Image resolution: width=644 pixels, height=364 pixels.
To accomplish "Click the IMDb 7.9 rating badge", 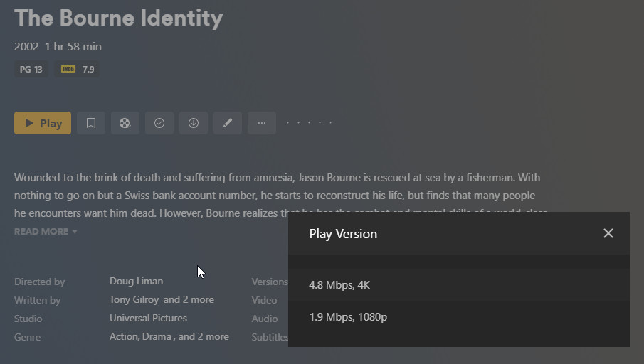I will click(x=78, y=70).
